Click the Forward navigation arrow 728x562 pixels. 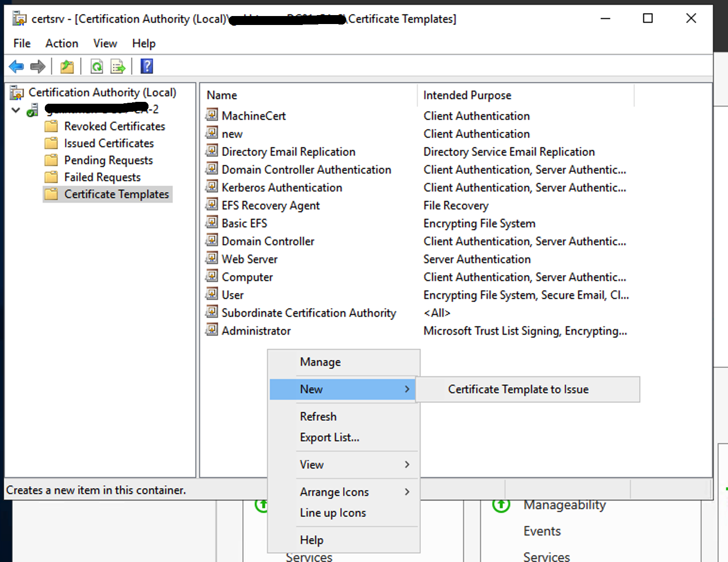(38, 66)
